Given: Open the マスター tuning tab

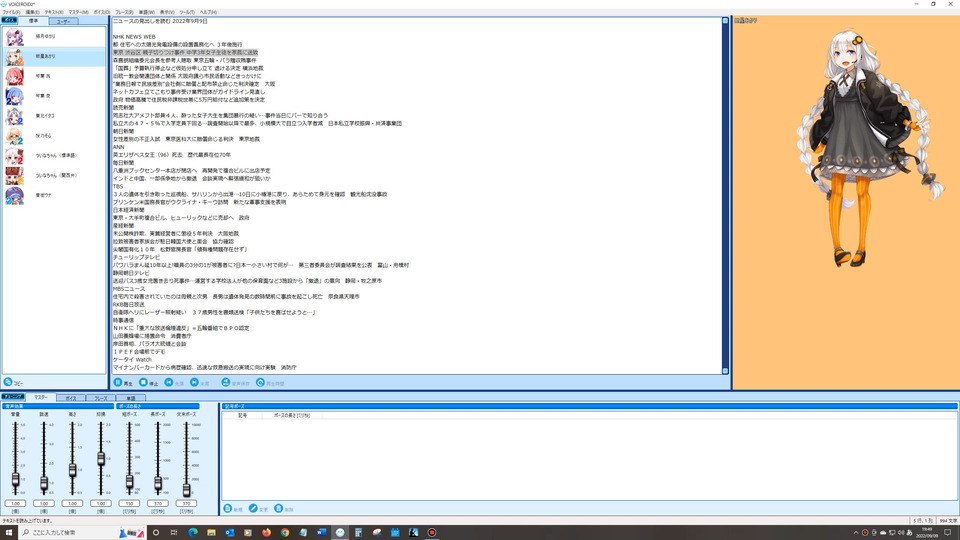Looking at the screenshot, I should [41, 397].
